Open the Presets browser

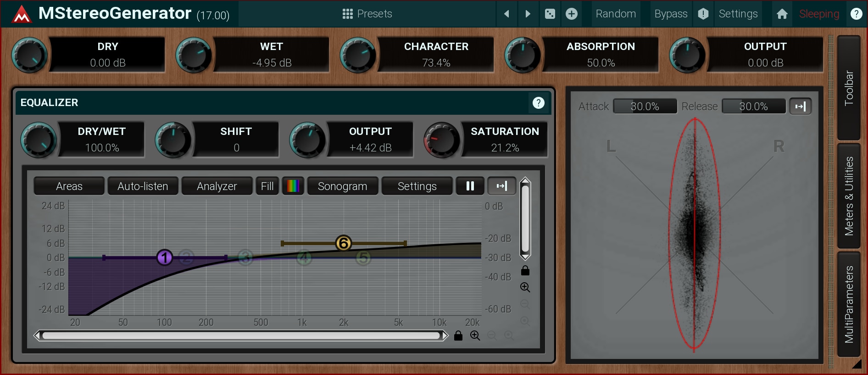click(367, 14)
